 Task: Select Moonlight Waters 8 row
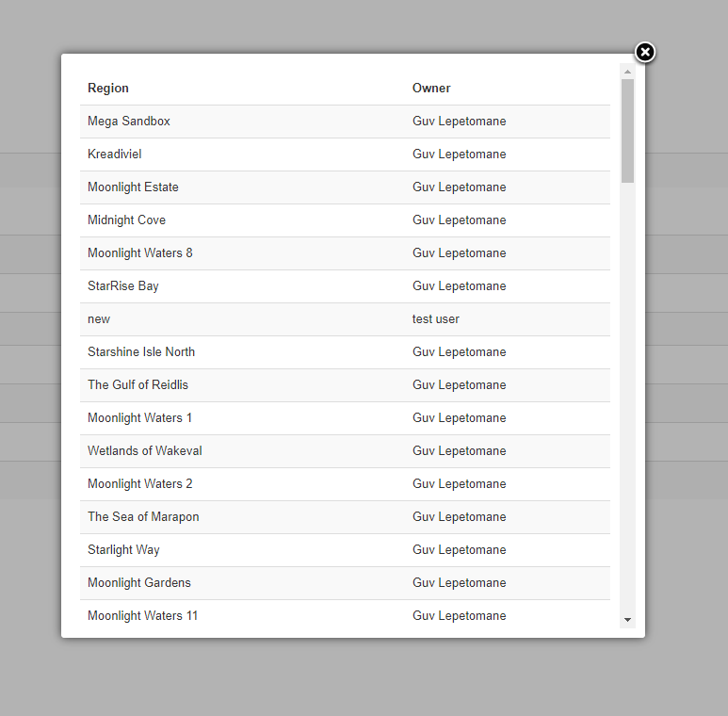[x=345, y=253]
